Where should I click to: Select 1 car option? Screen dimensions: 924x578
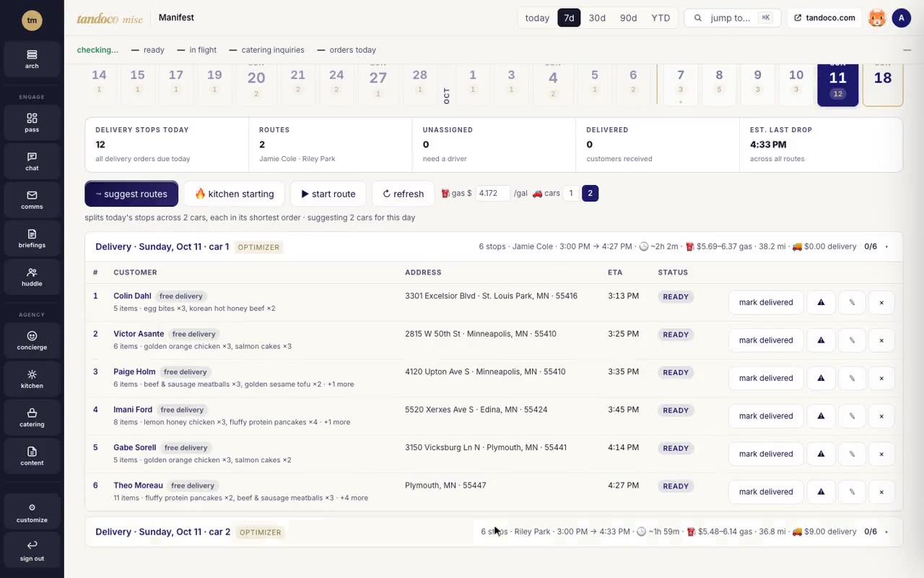(571, 194)
